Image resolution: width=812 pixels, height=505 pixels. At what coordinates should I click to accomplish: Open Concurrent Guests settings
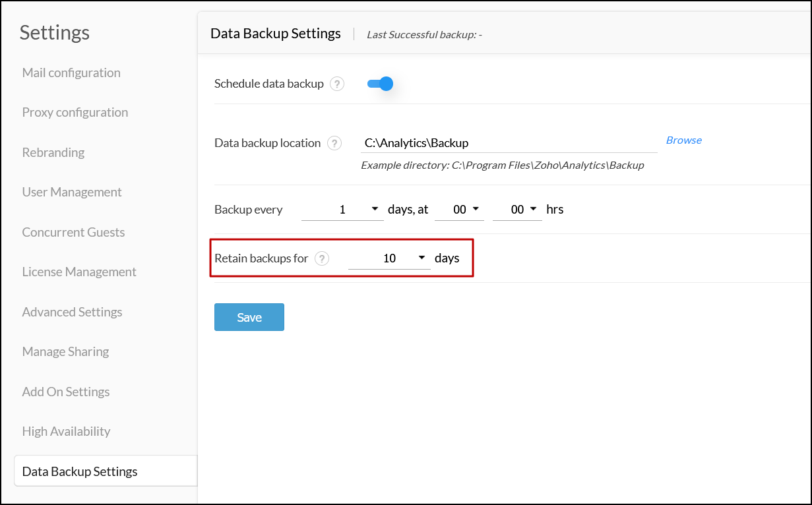coord(73,232)
